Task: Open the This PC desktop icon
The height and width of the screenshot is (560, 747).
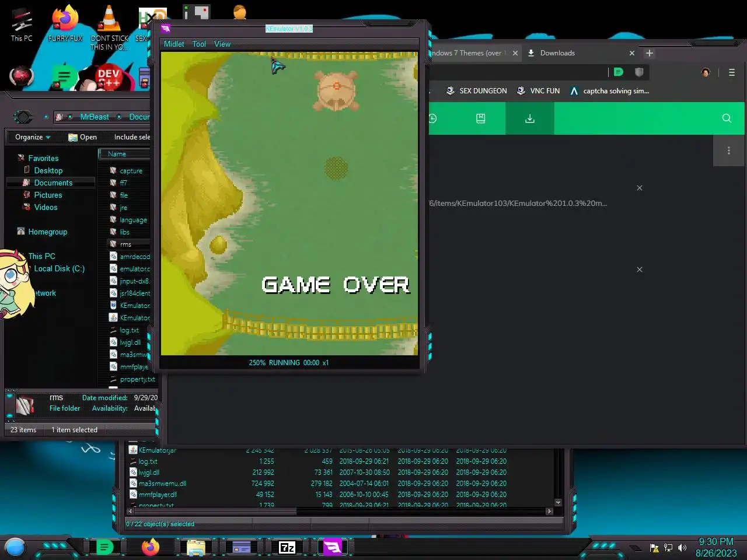Action: coord(22,24)
